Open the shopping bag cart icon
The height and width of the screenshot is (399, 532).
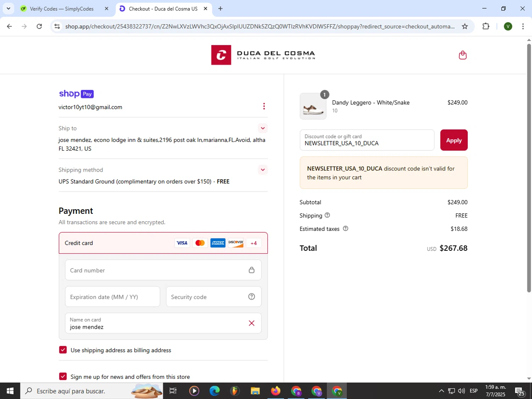[462, 55]
